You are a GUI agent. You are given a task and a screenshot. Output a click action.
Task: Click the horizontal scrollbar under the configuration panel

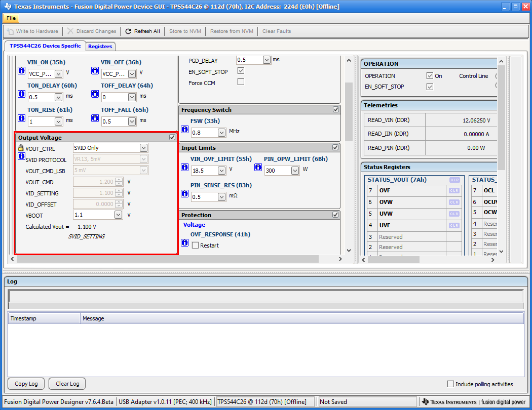(x=167, y=259)
